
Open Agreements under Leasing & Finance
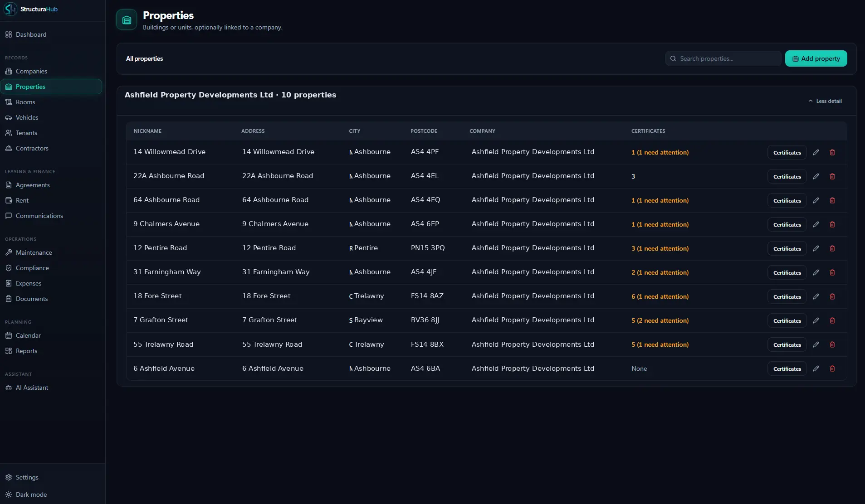point(51,185)
